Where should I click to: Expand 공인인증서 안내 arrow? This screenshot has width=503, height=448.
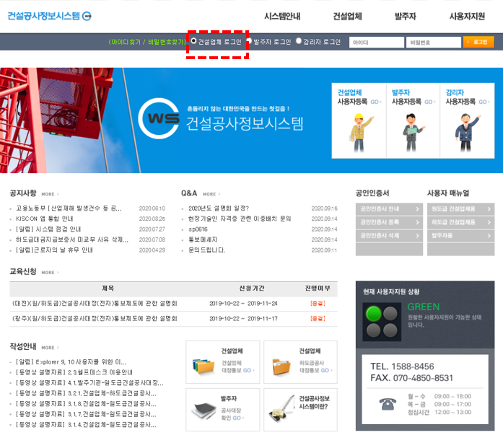pos(417,209)
